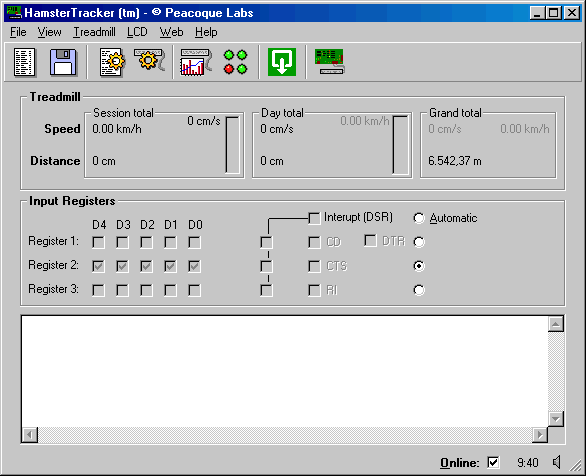This screenshot has width=586, height=476.
Task: Toggle the RI checkbox
Action: tap(314, 290)
